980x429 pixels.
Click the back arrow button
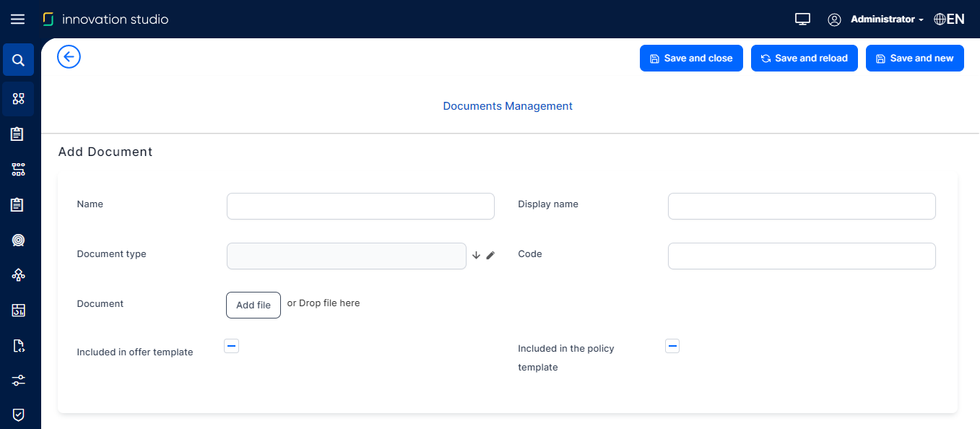tap(69, 56)
